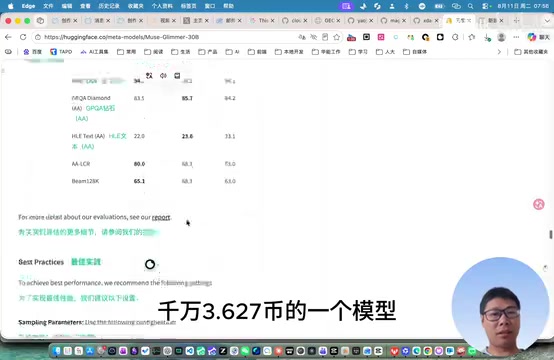The width and height of the screenshot is (554, 360).
Task: Open the 编辑 menu
Action: pos(67,6)
